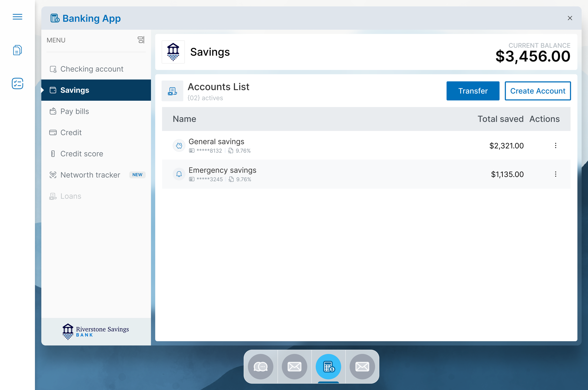Viewport: 588px width, 390px height.
Task: Open the last mail envelope in dock
Action: [x=362, y=366]
